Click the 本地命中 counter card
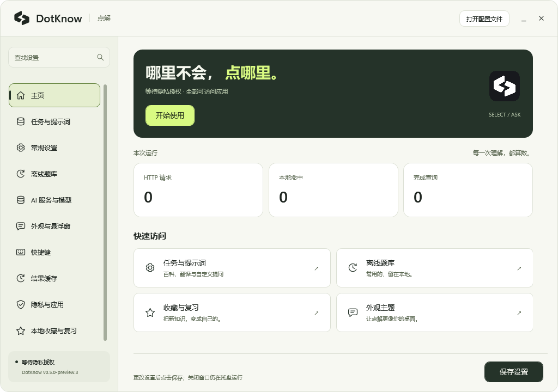This screenshot has width=558, height=392. (333, 190)
